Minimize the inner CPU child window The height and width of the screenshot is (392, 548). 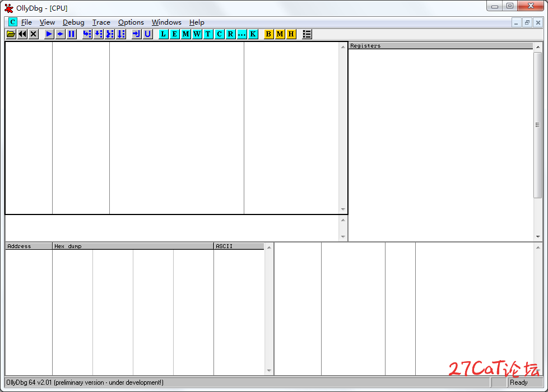(x=516, y=23)
